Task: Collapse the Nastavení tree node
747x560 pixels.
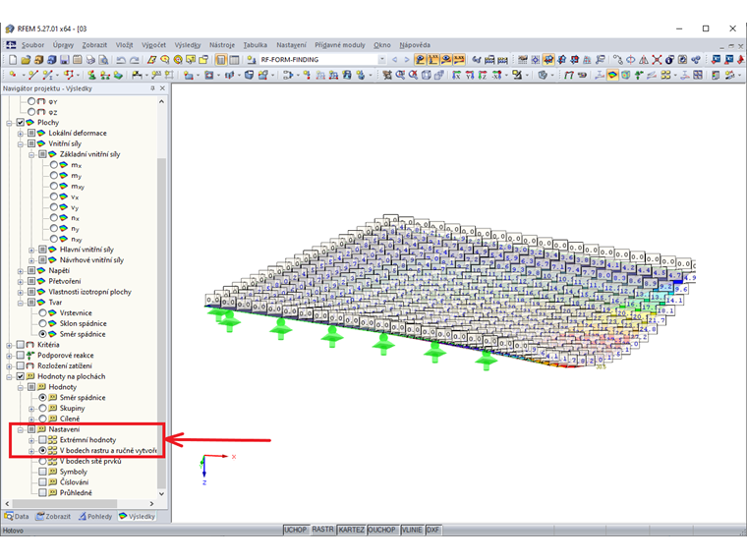Action: coord(21,429)
